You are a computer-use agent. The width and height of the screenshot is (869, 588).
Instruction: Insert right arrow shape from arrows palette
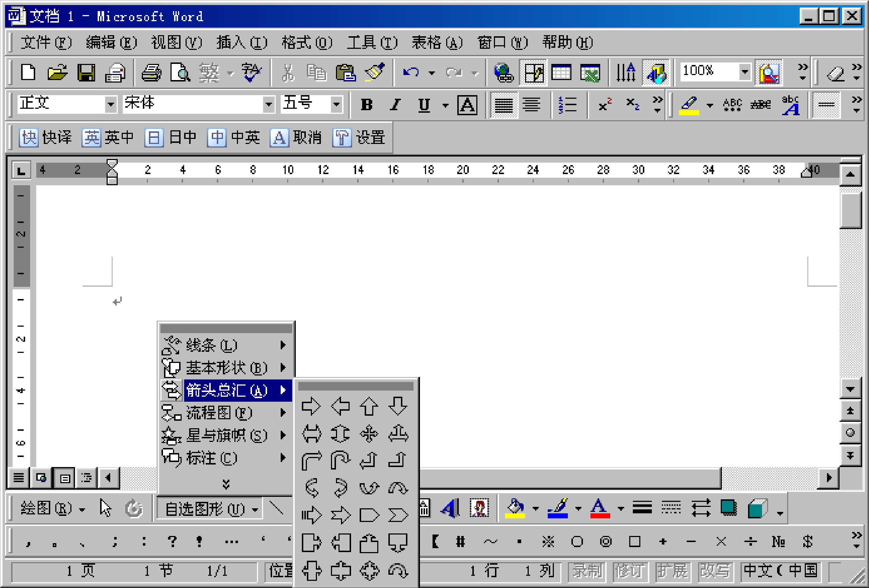[x=311, y=406]
